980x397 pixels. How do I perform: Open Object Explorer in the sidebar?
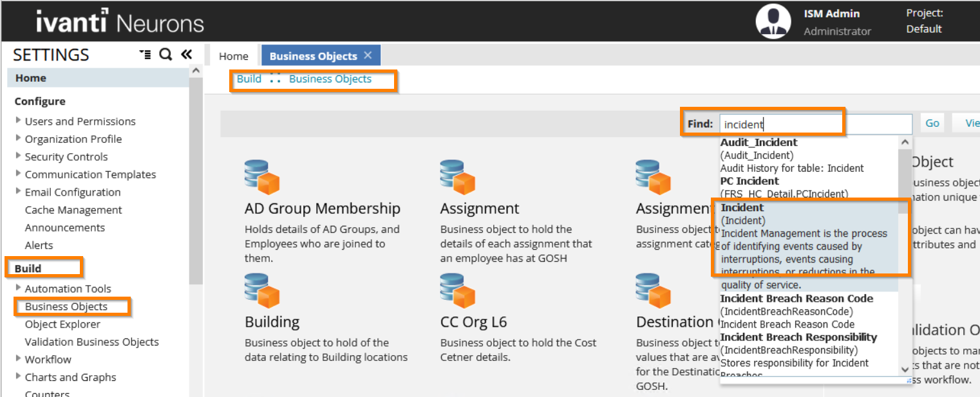click(62, 324)
